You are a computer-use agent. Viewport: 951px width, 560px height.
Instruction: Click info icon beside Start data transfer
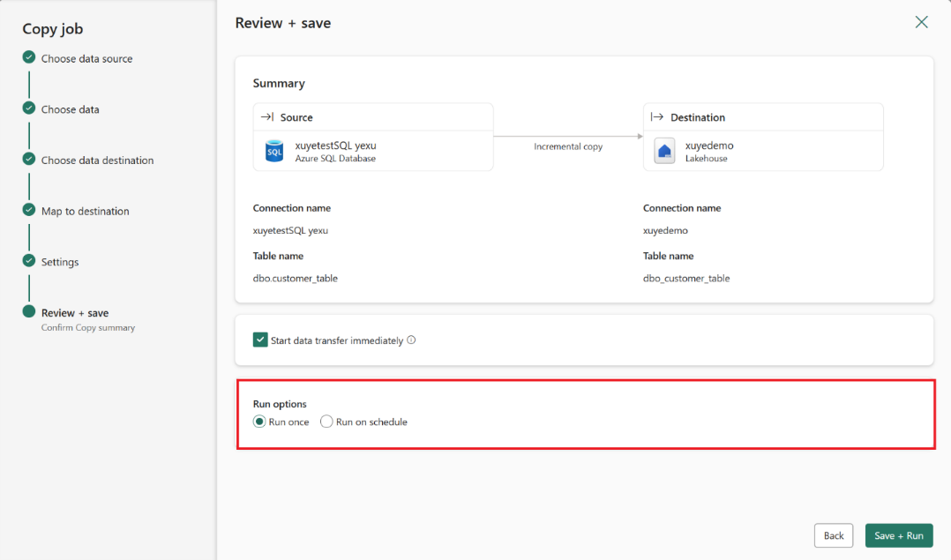click(411, 340)
